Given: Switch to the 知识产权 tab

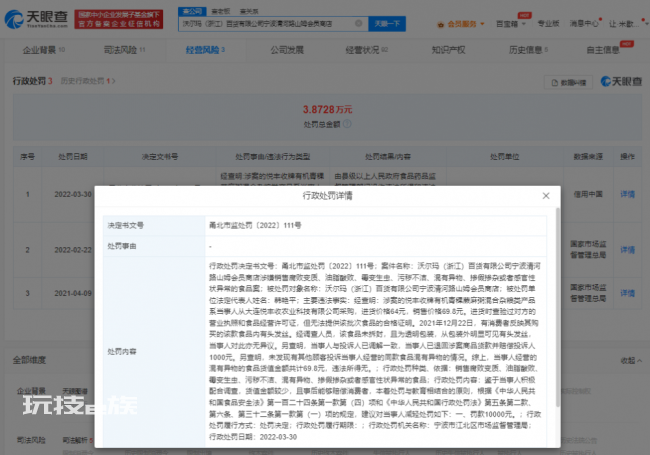Looking at the screenshot, I should (x=448, y=50).
